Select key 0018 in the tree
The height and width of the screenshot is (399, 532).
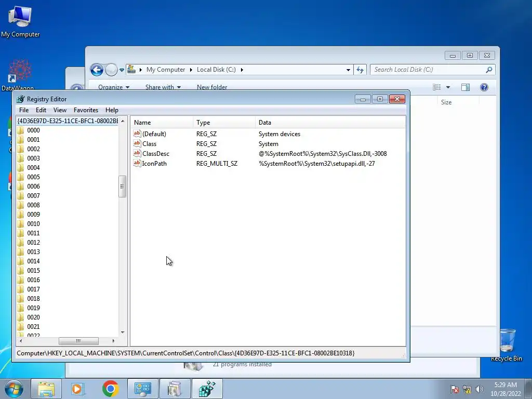click(33, 299)
